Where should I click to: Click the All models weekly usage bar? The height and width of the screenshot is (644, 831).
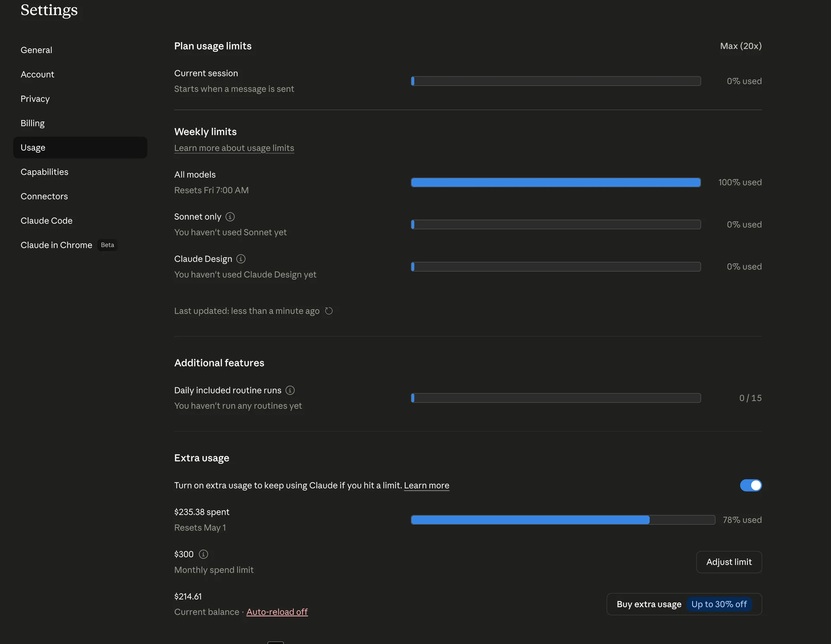[555, 183]
